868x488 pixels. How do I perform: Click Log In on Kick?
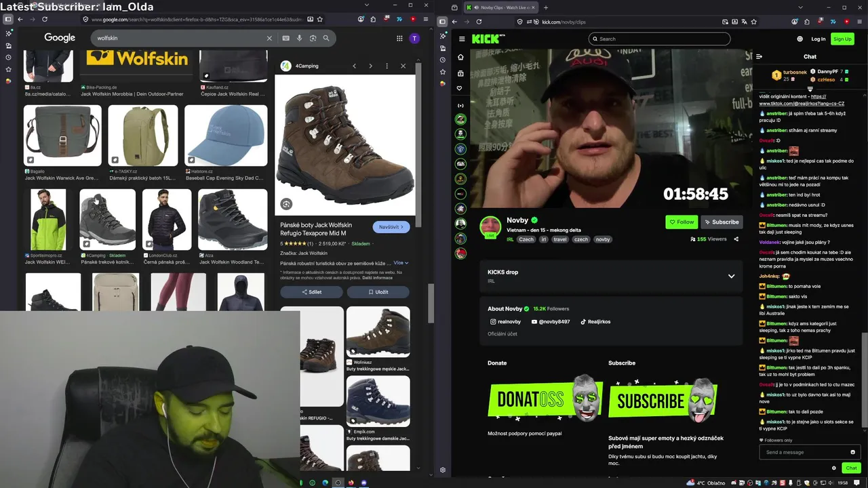(818, 39)
